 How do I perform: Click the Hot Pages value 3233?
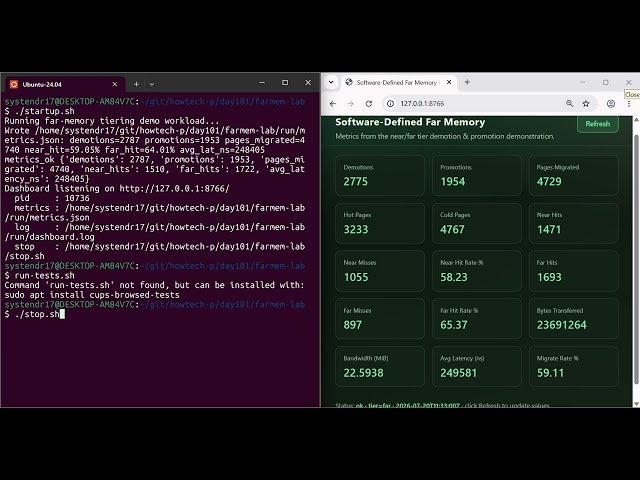[356, 229]
